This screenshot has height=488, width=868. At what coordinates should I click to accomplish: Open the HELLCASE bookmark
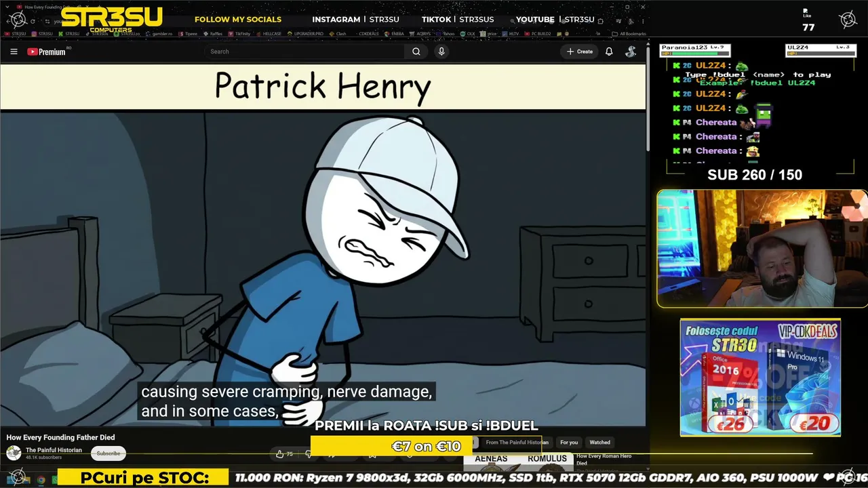click(269, 33)
